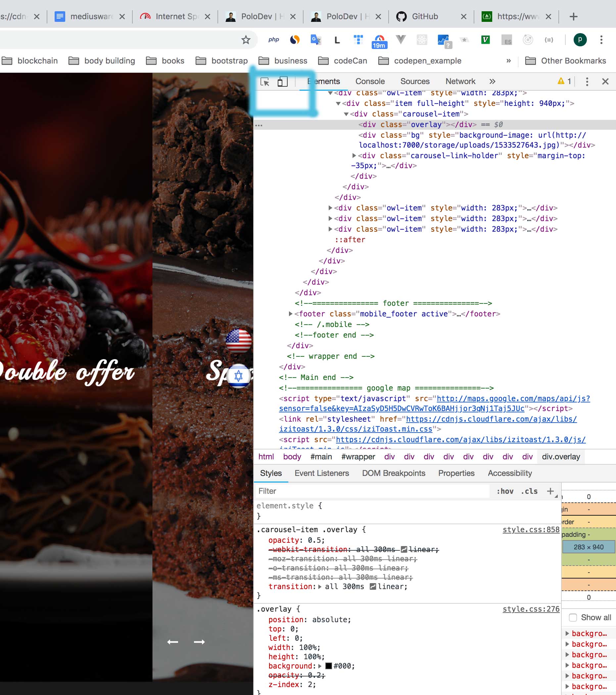The image size is (616, 695).
Task: Open the Event Listeners tab
Action: point(322,473)
